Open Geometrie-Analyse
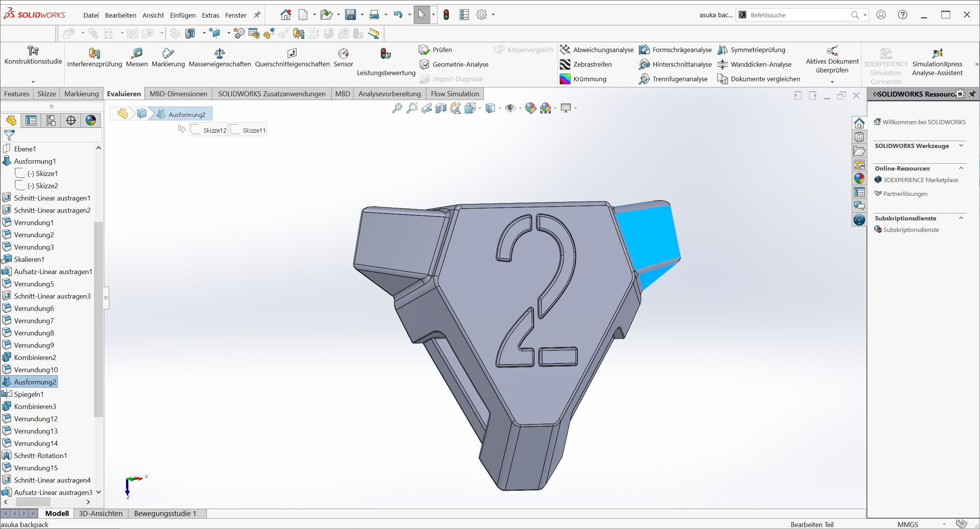The width and height of the screenshot is (980, 529). coord(454,64)
